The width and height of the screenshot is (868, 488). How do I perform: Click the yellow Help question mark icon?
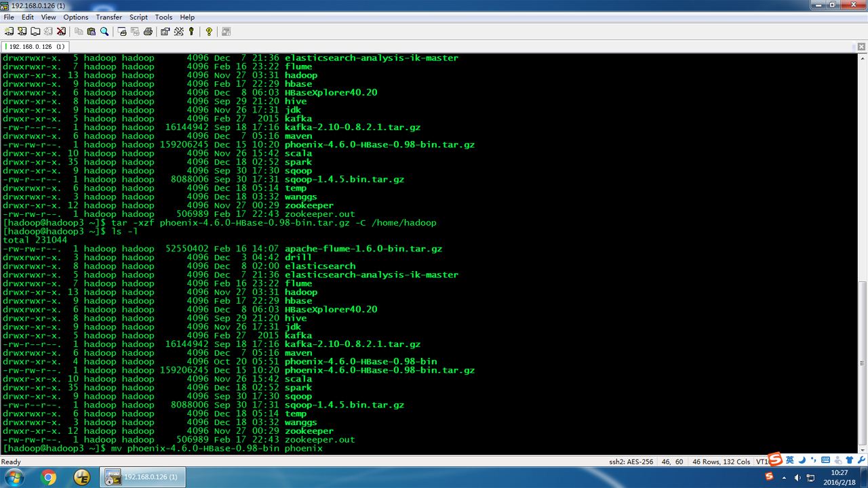pyautogui.click(x=209, y=31)
